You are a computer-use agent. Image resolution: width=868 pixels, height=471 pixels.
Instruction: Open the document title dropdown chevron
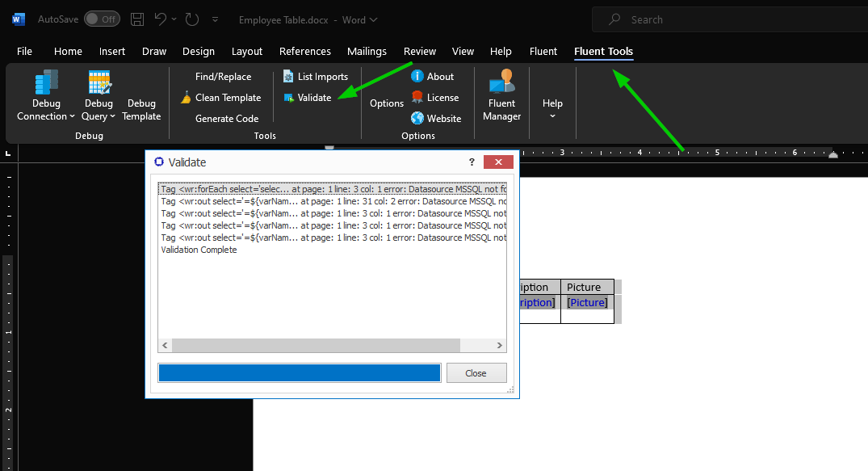pos(374,20)
